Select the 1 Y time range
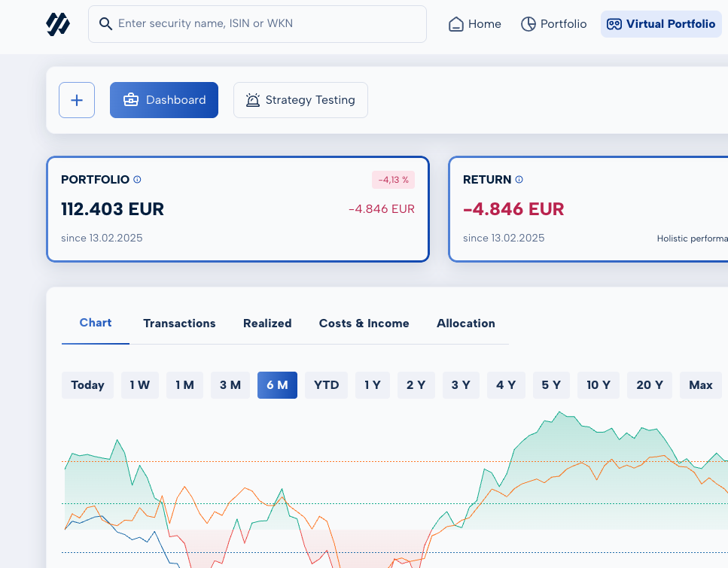The image size is (728, 568). [x=373, y=385]
